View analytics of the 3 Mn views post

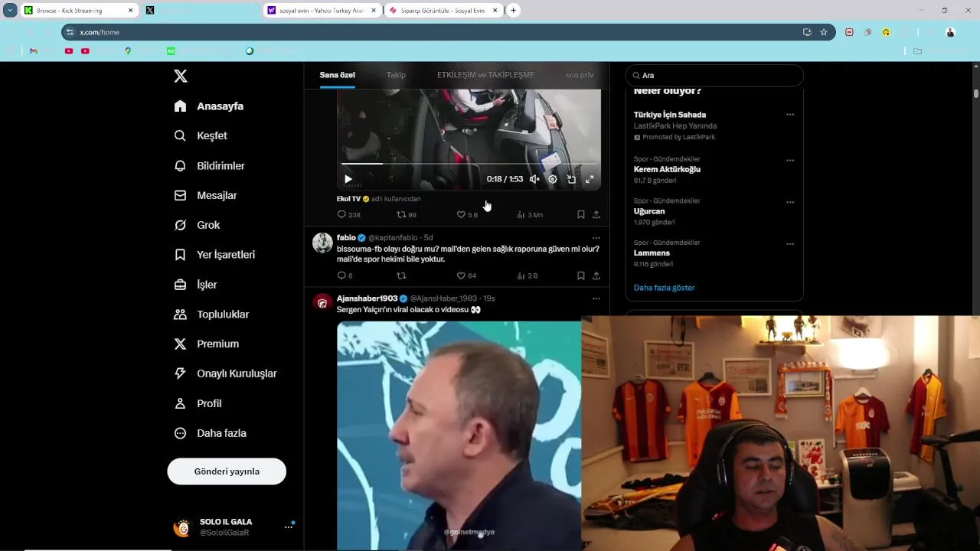pyautogui.click(x=530, y=215)
